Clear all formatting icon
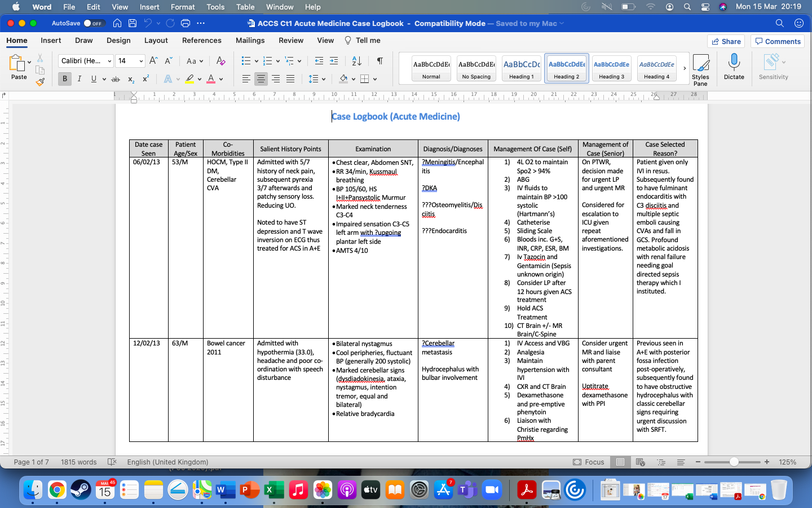 tap(220, 61)
